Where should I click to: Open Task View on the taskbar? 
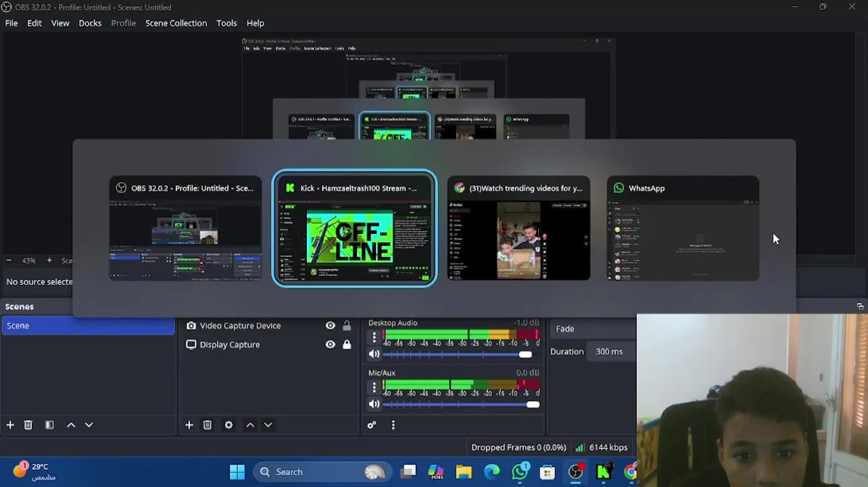tap(408, 472)
